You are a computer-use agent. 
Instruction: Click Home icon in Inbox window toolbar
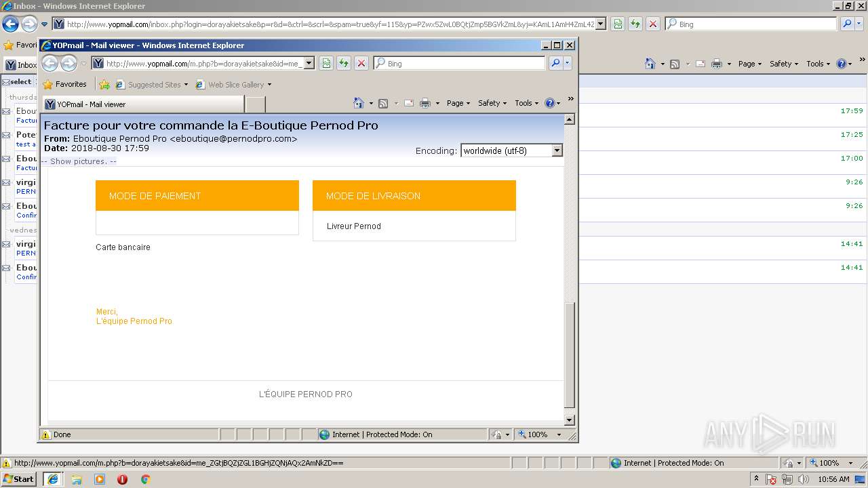tap(651, 64)
